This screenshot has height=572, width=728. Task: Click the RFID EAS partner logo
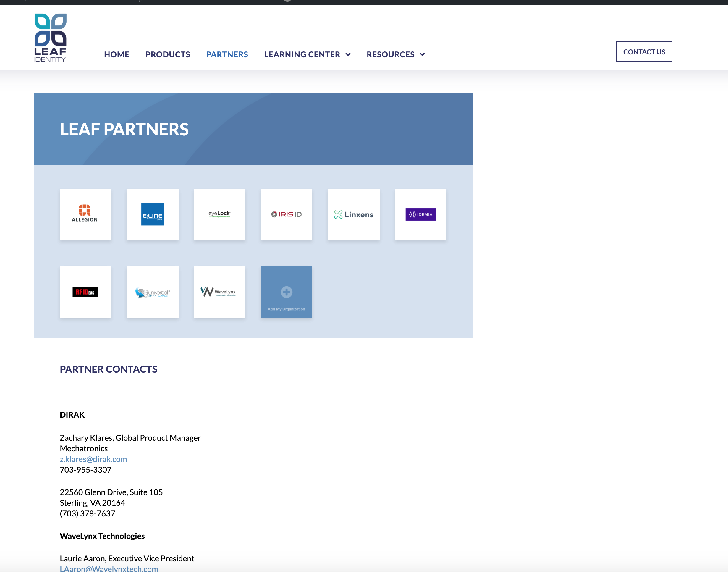[x=85, y=292]
